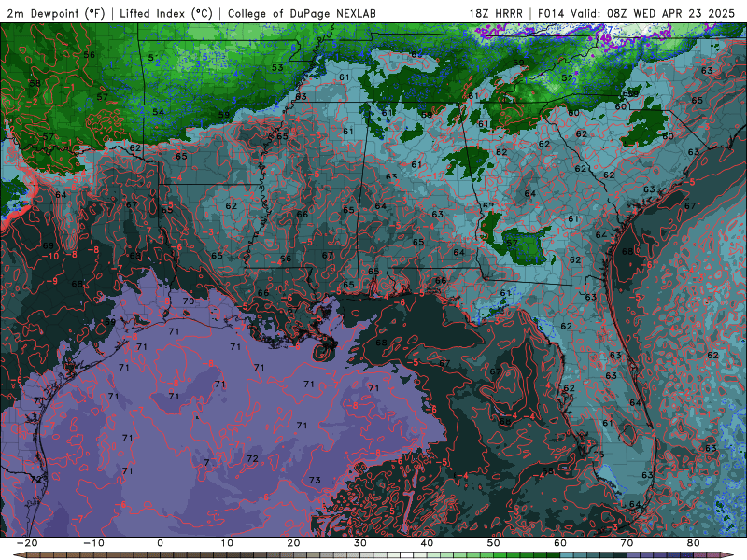
Task: Click the "2m Dewpoint (°F)" title text
Action: (x=56, y=14)
